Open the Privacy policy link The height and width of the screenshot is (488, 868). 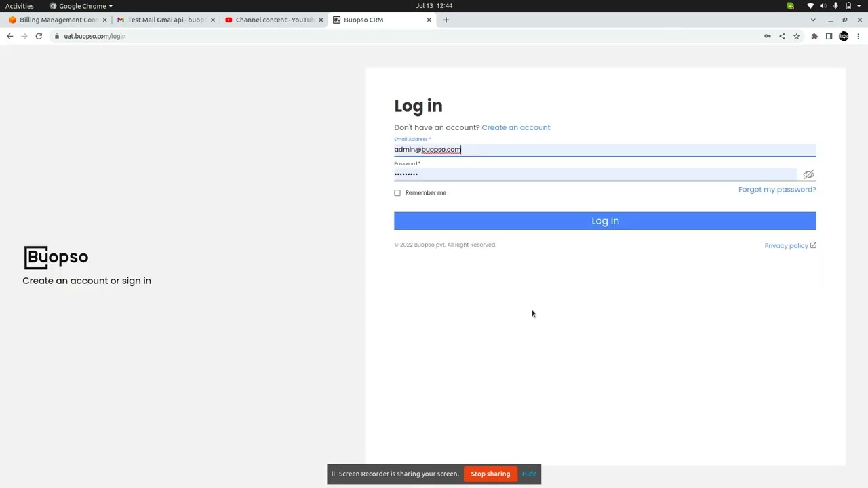point(790,246)
